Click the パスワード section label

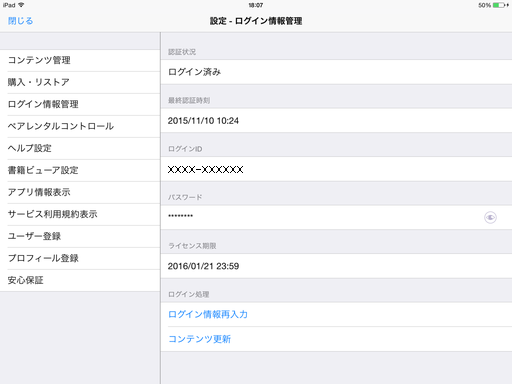[x=185, y=197]
